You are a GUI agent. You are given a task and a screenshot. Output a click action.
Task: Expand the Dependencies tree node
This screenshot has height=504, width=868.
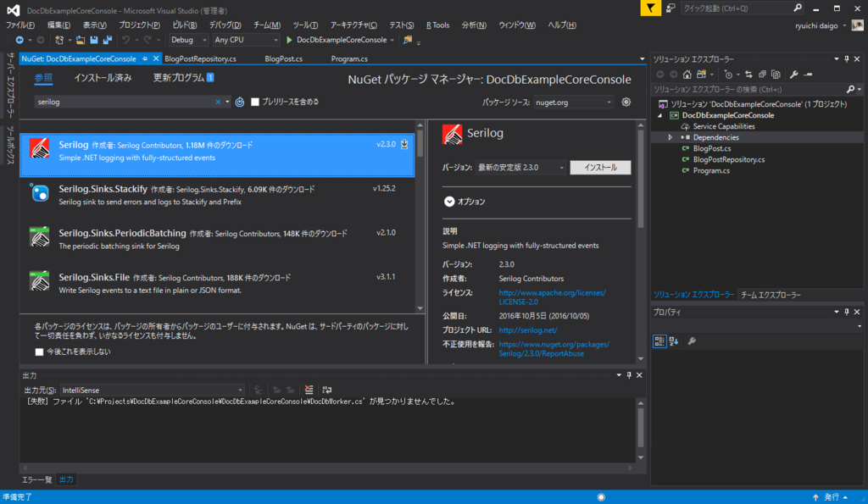pos(670,138)
